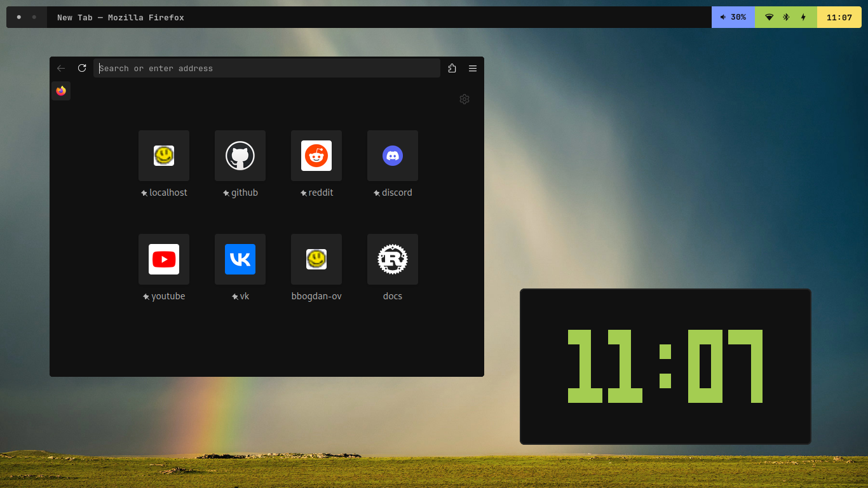Click the youtube label text
This screenshot has height=488, width=868.
168,296
